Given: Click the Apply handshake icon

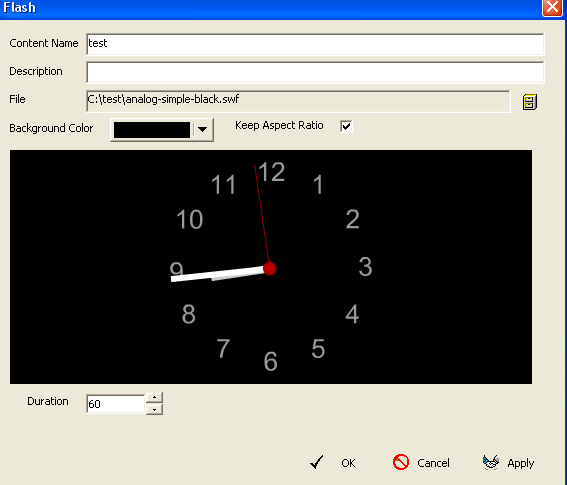Looking at the screenshot, I should [491, 462].
